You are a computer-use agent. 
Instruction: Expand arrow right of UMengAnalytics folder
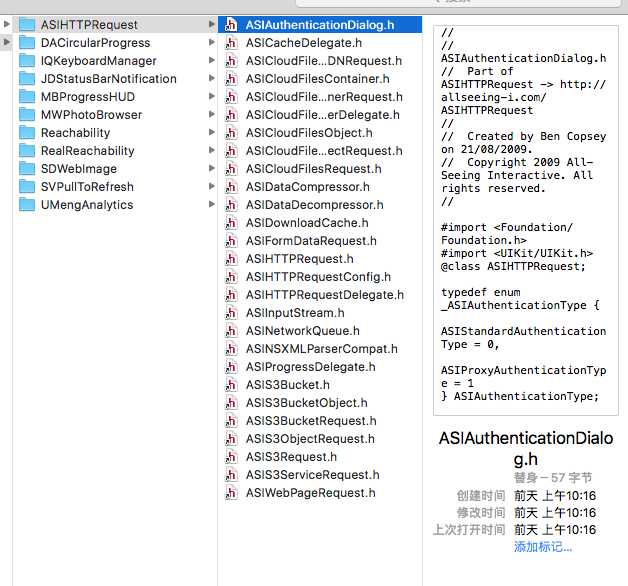pos(211,205)
